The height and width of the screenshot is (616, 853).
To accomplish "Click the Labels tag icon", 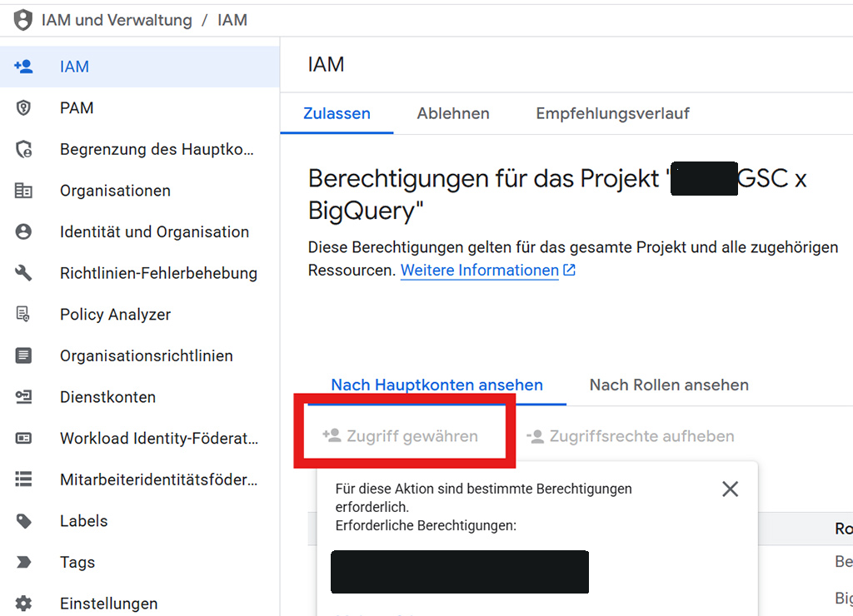I will point(23,521).
